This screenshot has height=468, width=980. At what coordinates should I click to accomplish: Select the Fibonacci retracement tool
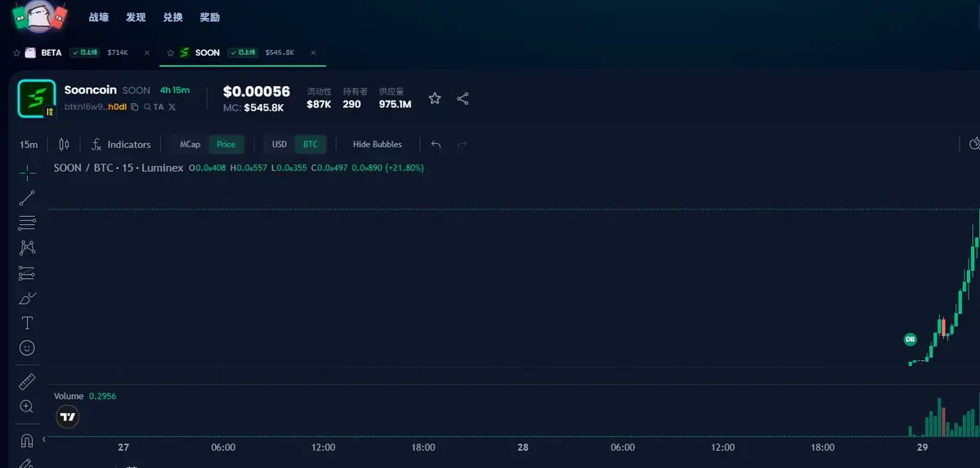(x=27, y=223)
